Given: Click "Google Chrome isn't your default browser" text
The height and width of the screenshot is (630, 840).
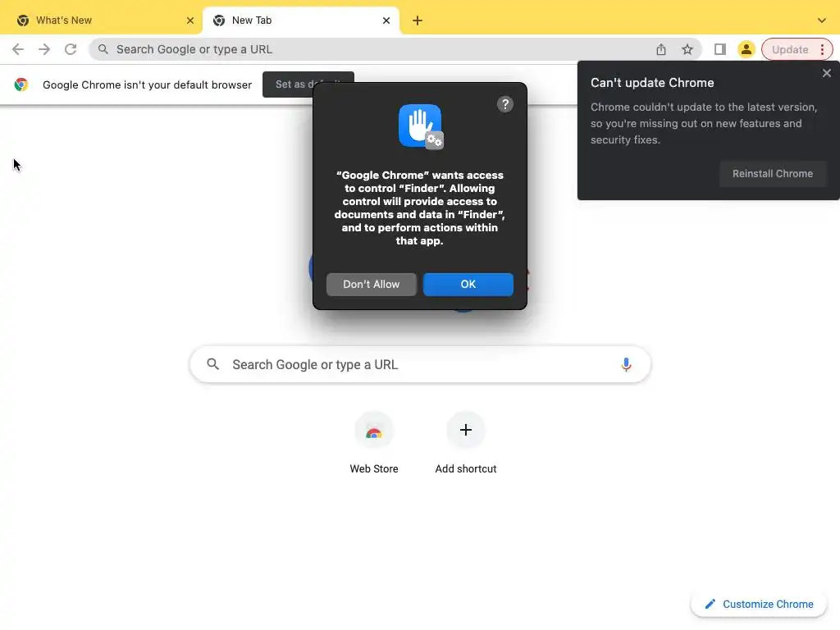Looking at the screenshot, I should pos(147,84).
